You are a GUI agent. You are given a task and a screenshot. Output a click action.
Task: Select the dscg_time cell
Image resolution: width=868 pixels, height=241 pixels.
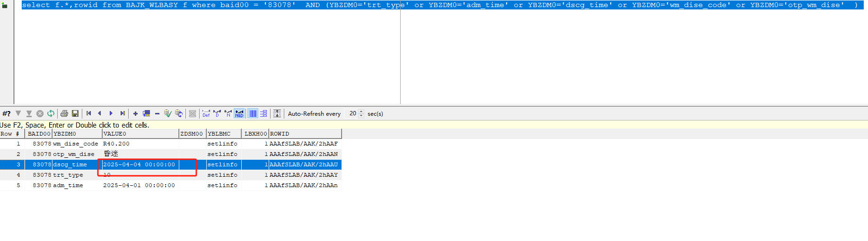click(x=77, y=164)
